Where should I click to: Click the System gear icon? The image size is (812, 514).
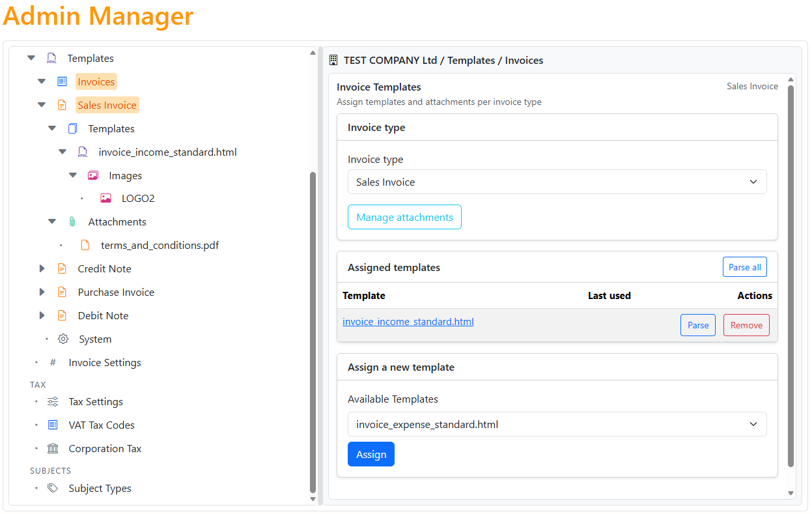[63, 339]
